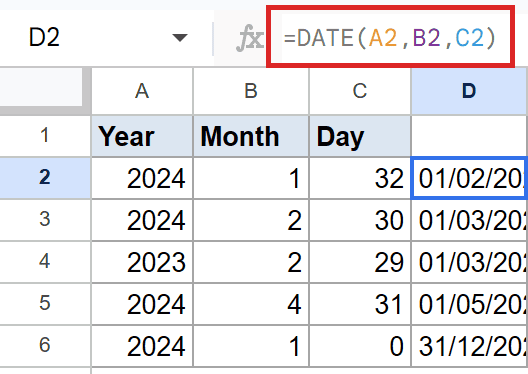
Task: Select cell A3 containing 2024
Action: 142,220
